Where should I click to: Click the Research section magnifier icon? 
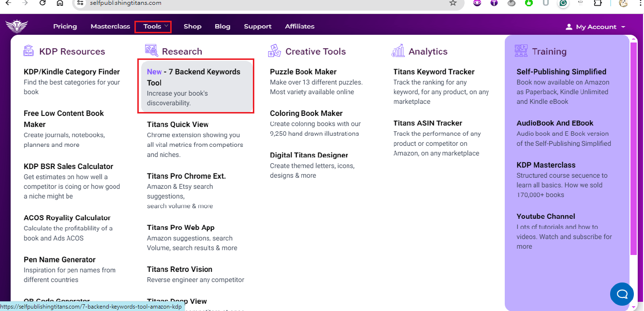click(x=151, y=50)
